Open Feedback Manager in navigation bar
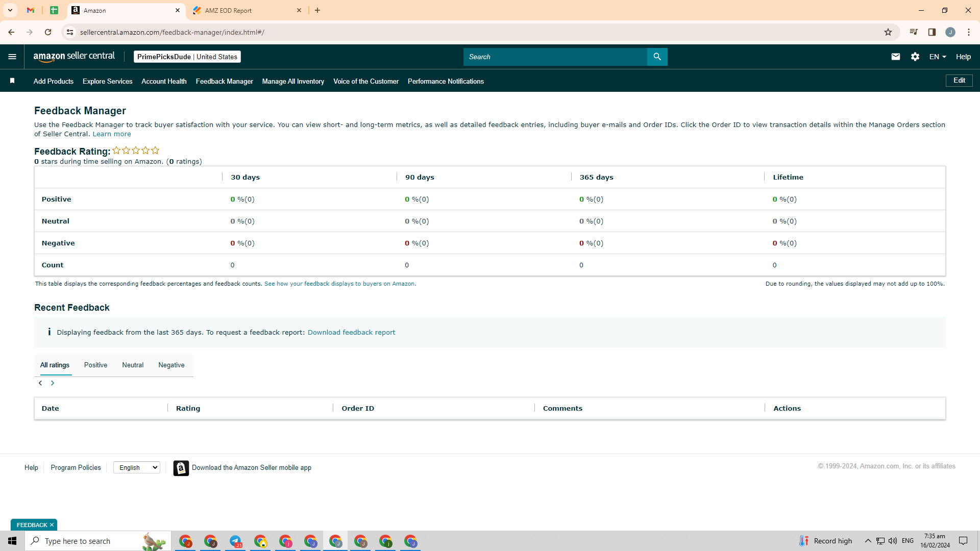 point(225,81)
